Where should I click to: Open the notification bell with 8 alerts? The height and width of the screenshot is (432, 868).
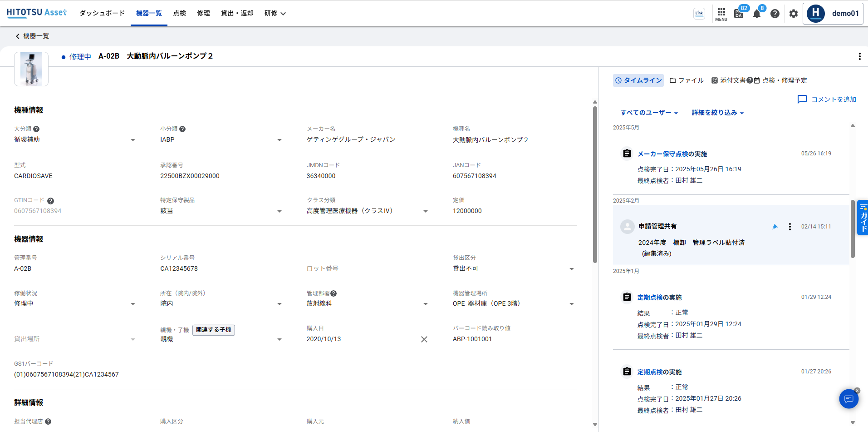click(x=756, y=14)
